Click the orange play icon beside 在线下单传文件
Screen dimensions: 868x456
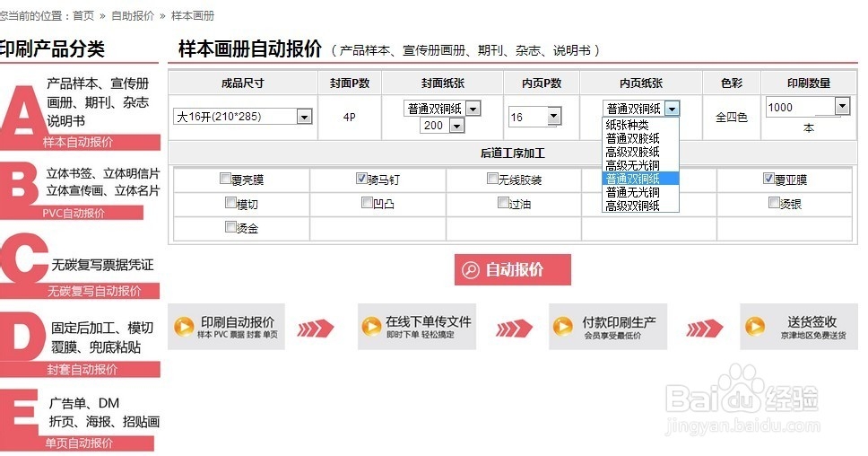[371, 327]
